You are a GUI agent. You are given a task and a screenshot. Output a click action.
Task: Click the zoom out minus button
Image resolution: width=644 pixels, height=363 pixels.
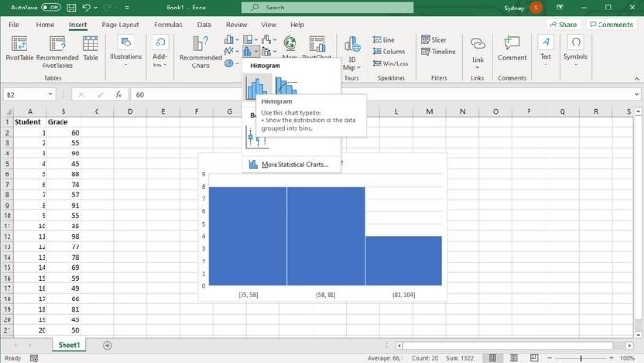coord(550,358)
